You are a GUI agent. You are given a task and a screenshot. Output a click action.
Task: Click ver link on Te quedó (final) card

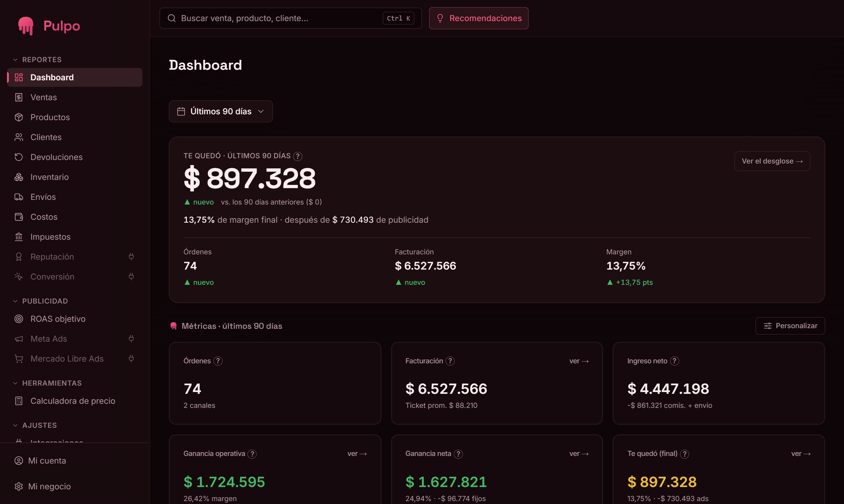click(x=801, y=454)
